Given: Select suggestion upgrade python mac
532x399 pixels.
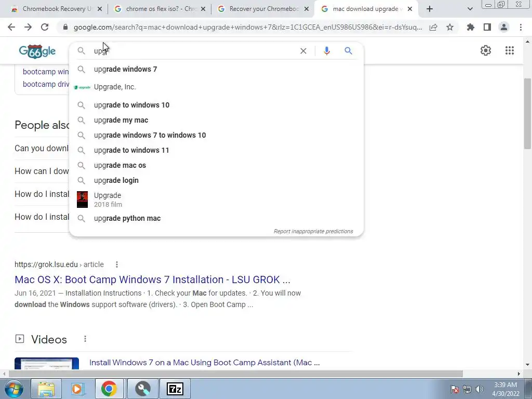Looking at the screenshot, I should tap(216, 219).
